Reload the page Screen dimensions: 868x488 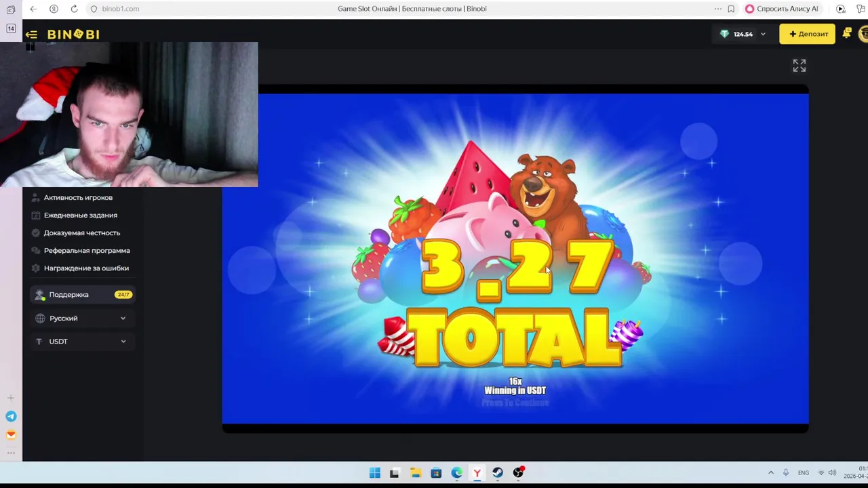(74, 9)
